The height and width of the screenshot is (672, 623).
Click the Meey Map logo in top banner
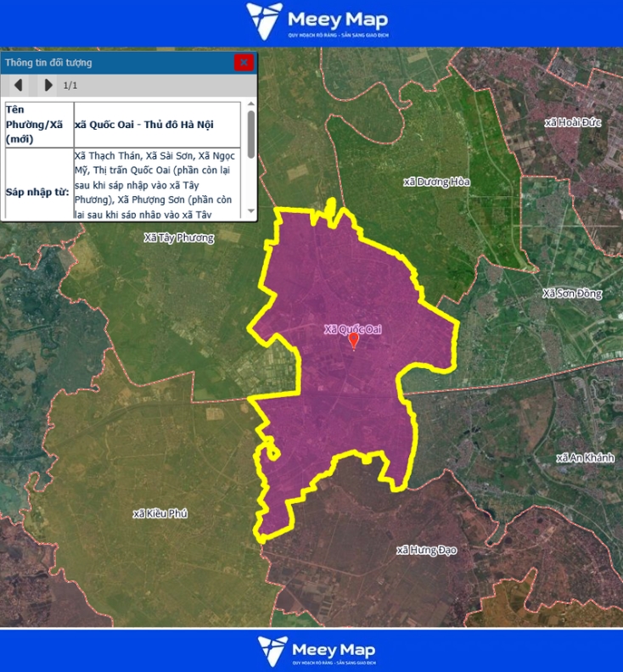click(x=317, y=21)
